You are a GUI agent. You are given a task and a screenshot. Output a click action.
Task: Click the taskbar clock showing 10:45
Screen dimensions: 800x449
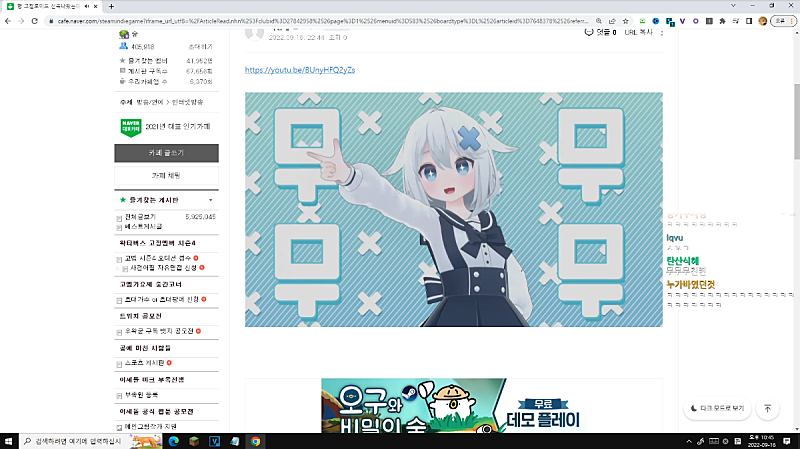tap(762, 441)
